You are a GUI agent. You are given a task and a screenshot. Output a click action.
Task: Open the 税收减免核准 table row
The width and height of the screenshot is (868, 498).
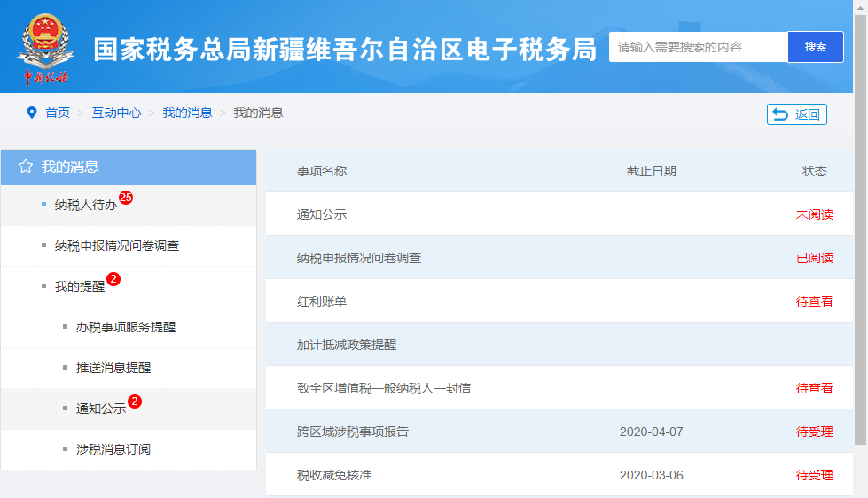[x=559, y=475]
